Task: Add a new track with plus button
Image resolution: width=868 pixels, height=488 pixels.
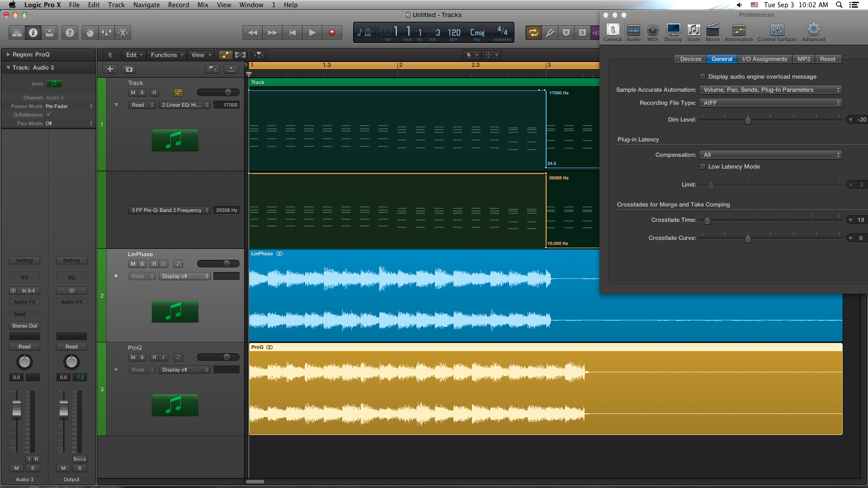Action: pos(110,69)
